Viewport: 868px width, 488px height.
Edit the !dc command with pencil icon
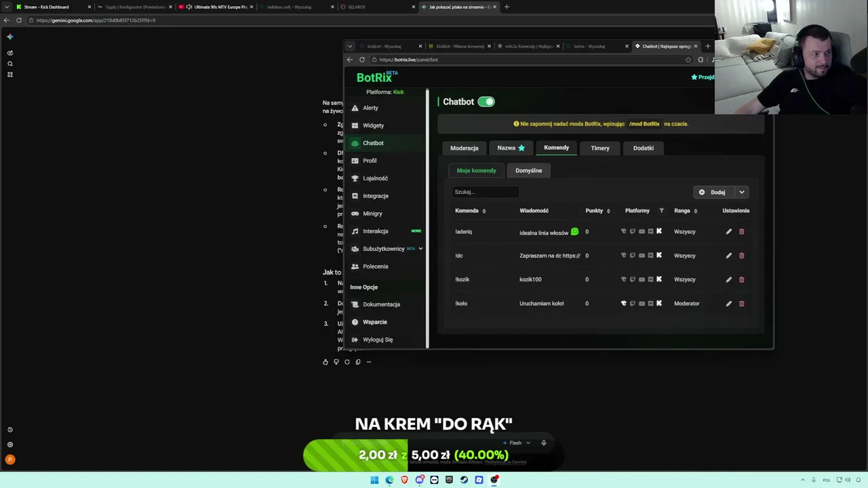pos(729,256)
